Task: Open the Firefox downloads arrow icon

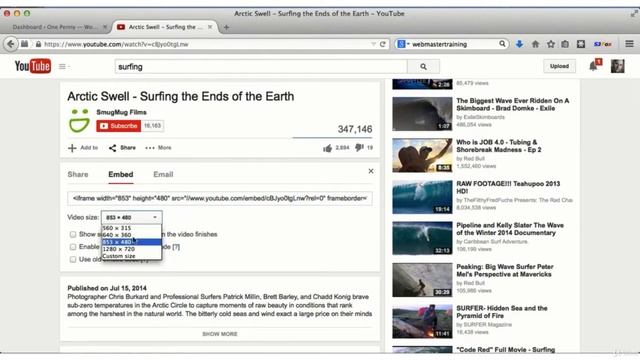Action: (519, 44)
